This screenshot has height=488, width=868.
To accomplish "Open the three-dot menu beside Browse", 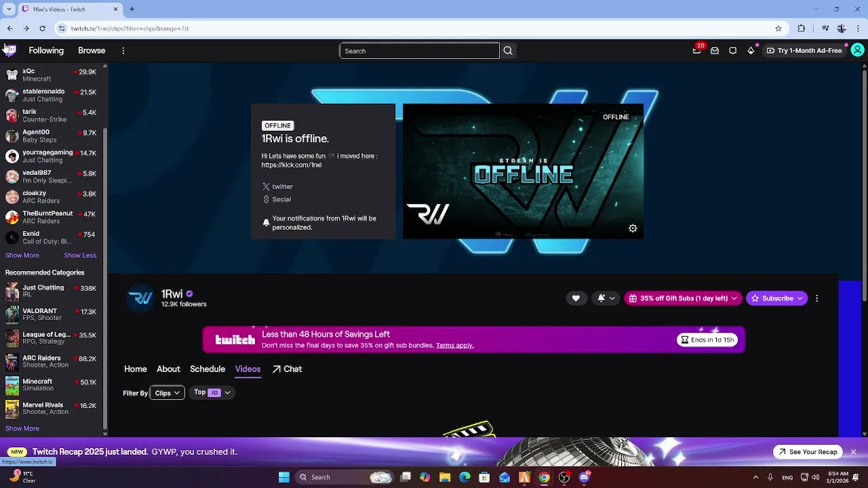I will 123,51.
